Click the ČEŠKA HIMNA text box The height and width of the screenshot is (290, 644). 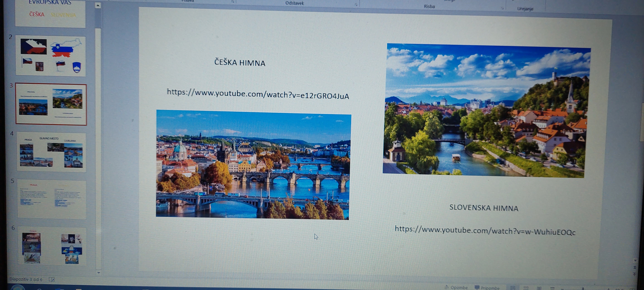point(240,62)
